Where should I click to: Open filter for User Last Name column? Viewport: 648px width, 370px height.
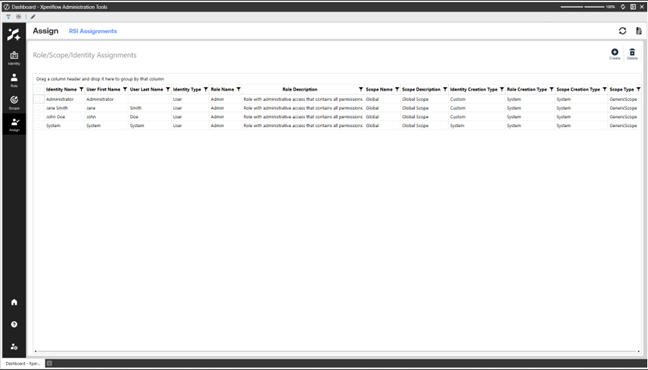[168, 89]
